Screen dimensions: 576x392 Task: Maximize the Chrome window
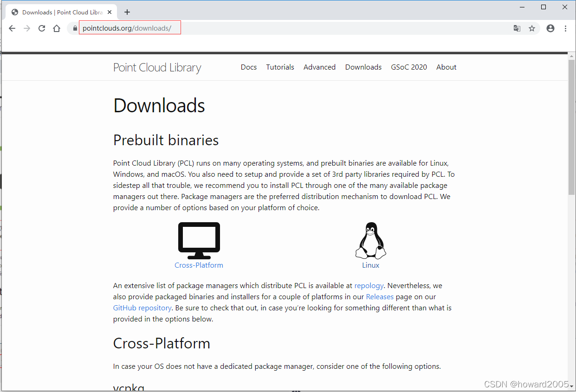coord(544,7)
